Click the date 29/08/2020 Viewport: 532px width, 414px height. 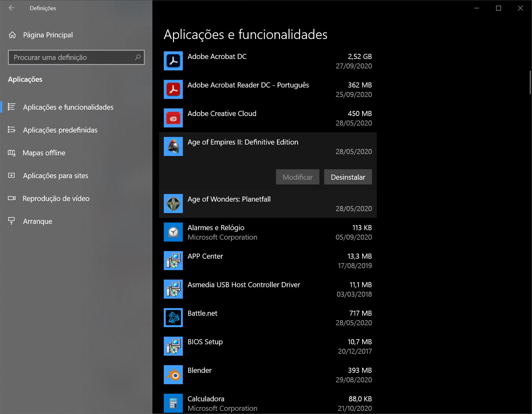tap(354, 380)
